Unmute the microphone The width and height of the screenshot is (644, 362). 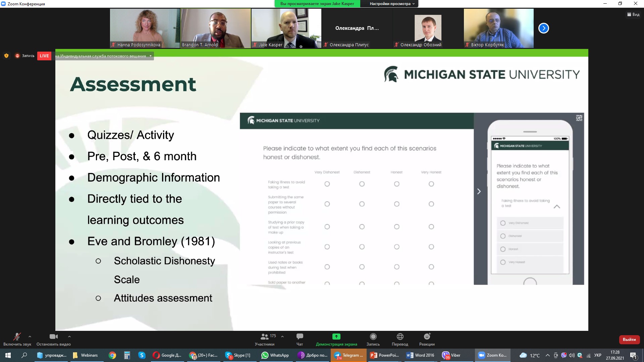click(x=17, y=337)
